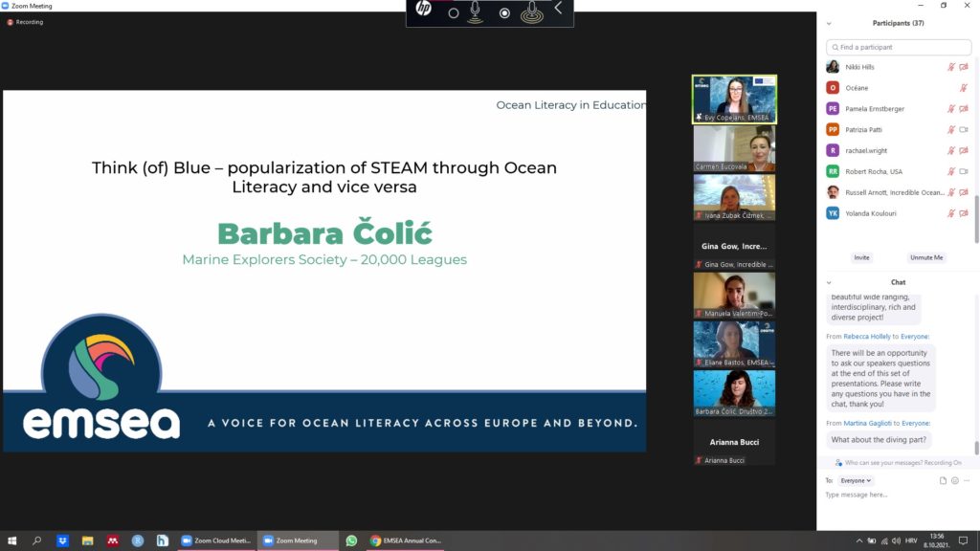The image size is (980, 551).
Task: Collapse the HP overlay with the arrow
Action: coord(558,8)
